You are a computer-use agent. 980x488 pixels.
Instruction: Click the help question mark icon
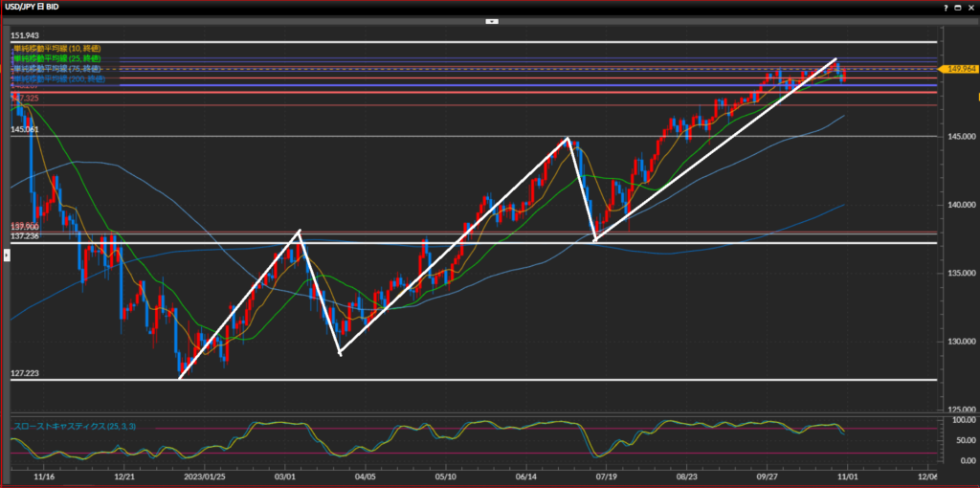click(x=944, y=7)
